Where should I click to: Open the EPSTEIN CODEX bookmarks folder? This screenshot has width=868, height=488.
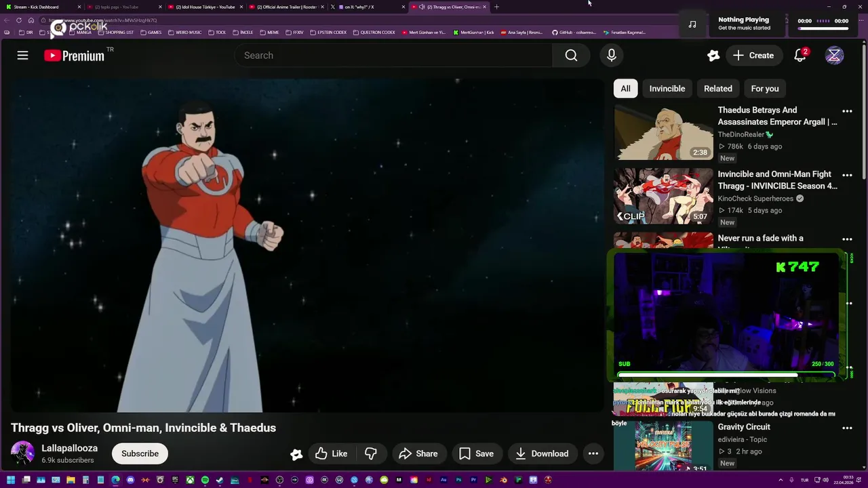(328, 33)
